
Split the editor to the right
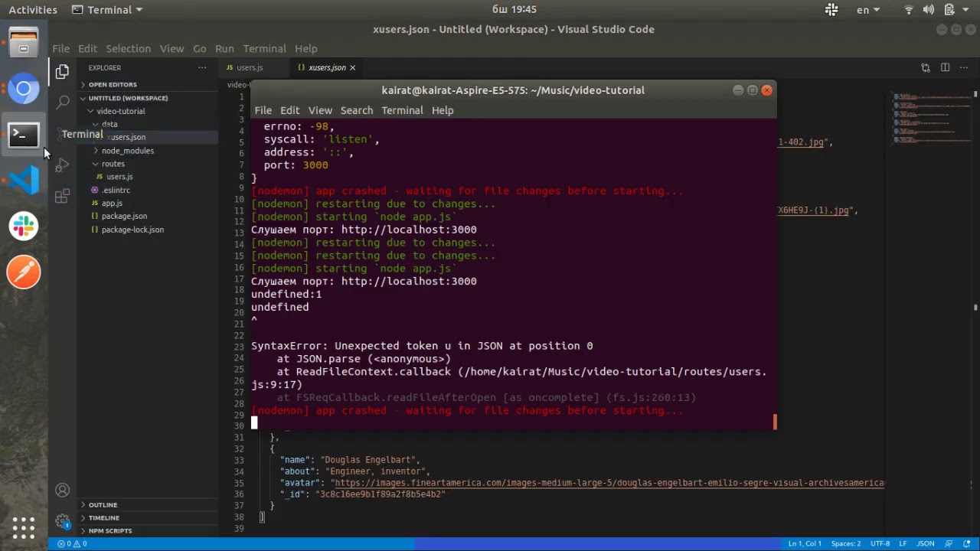[945, 67]
